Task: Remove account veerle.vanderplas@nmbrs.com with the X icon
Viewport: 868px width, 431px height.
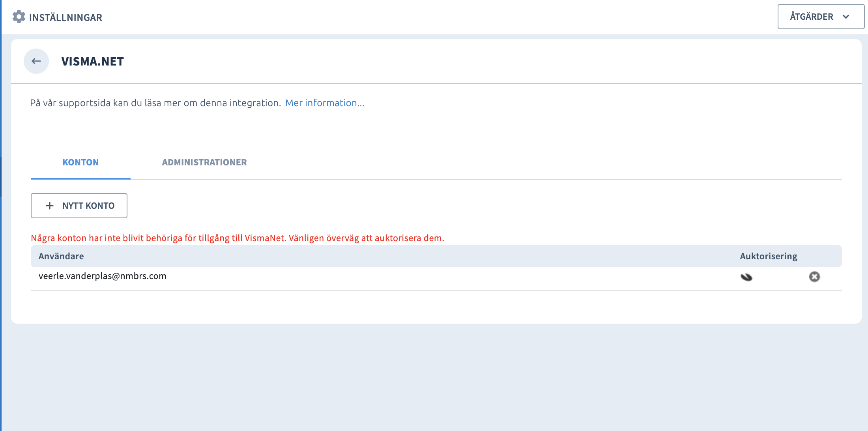Action: pyautogui.click(x=814, y=277)
